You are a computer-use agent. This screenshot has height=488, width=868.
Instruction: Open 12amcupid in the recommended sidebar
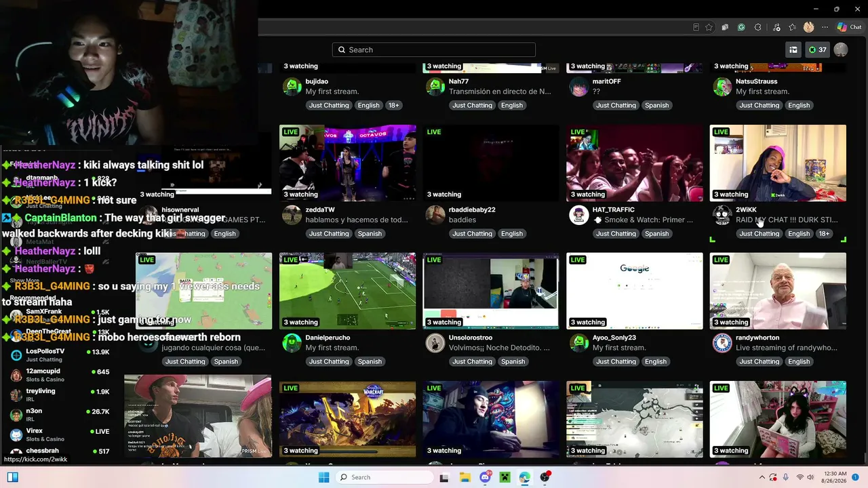point(60,375)
